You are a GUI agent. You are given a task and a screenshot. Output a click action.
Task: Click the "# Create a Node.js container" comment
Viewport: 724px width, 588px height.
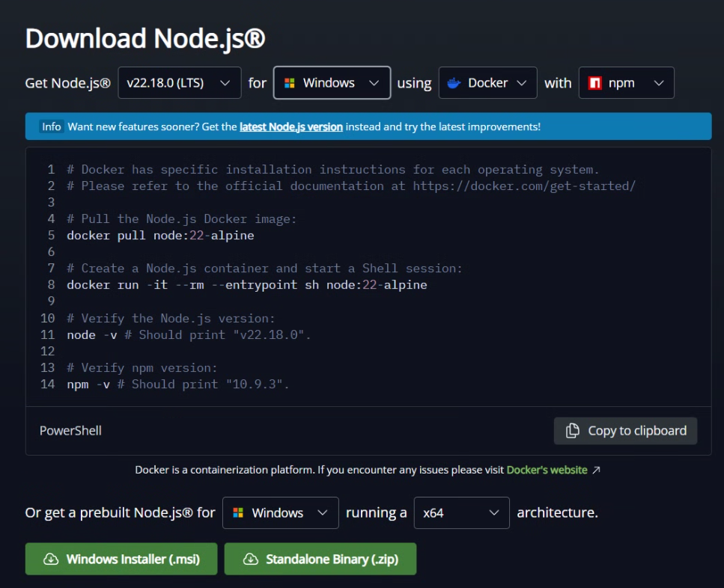(x=264, y=269)
